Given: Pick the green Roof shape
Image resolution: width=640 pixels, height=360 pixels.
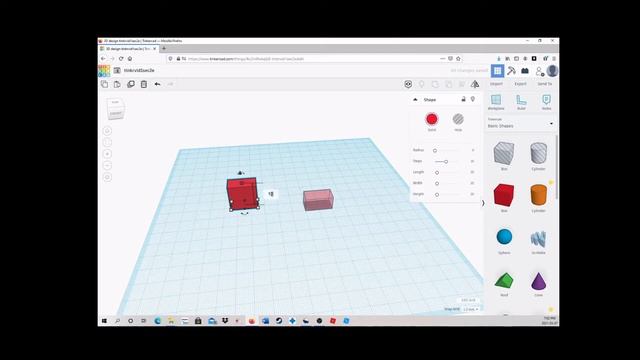Looking at the screenshot, I should pyautogui.click(x=504, y=280).
